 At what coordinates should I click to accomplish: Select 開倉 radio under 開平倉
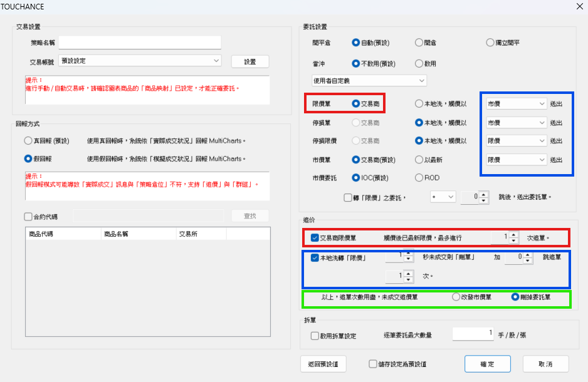click(419, 43)
